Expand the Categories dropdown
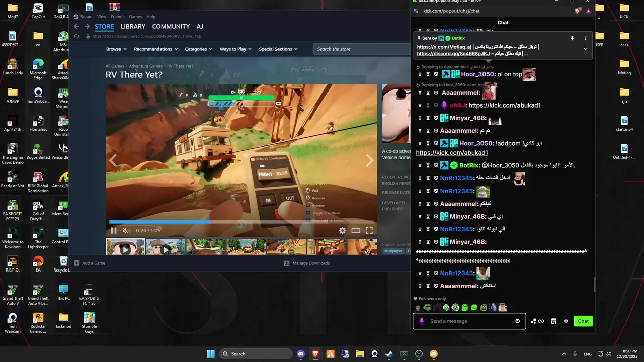The image size is (644, 362). click(x=198, y=49)
